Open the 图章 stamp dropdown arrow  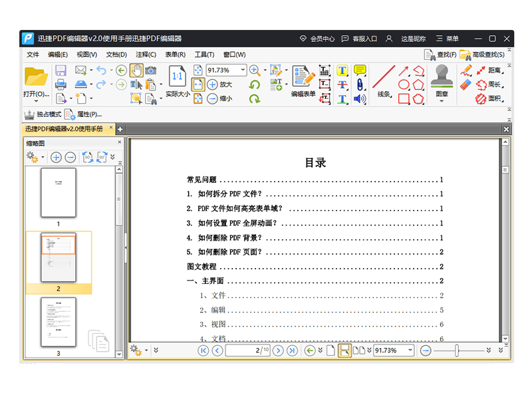[442, 101]
